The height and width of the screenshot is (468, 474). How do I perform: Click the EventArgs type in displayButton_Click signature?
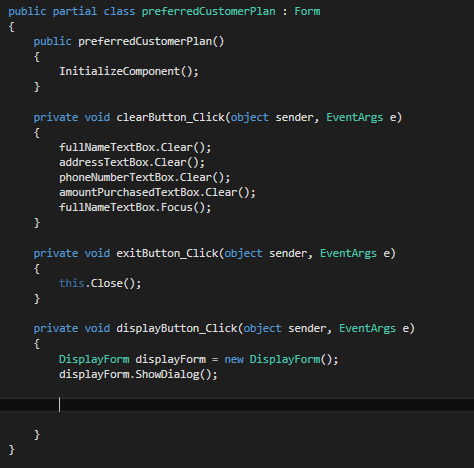(367, 328)
